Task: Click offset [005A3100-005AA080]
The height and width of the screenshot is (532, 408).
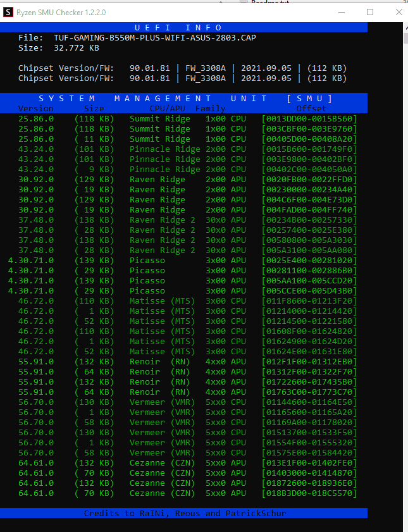Action: 309,251
